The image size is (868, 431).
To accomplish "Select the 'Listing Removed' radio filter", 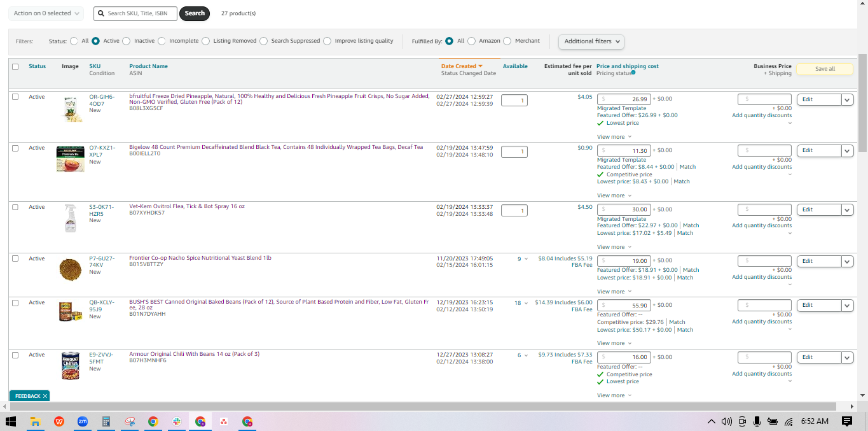I will coord(205,41).
